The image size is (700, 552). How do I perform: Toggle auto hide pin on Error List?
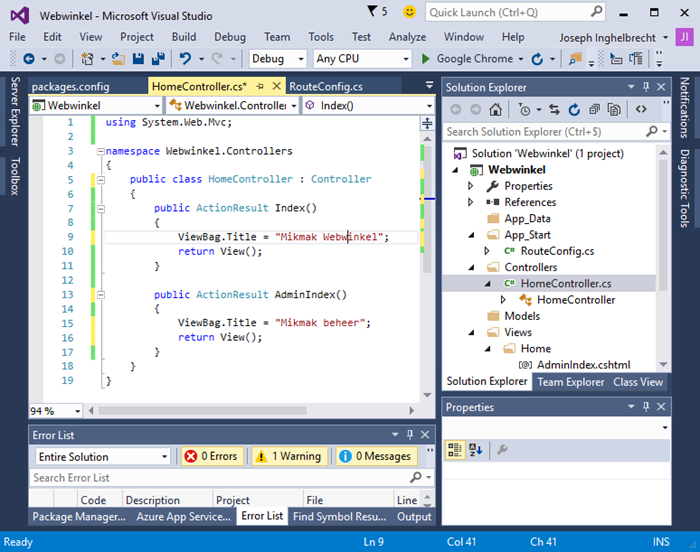[410, 434]
